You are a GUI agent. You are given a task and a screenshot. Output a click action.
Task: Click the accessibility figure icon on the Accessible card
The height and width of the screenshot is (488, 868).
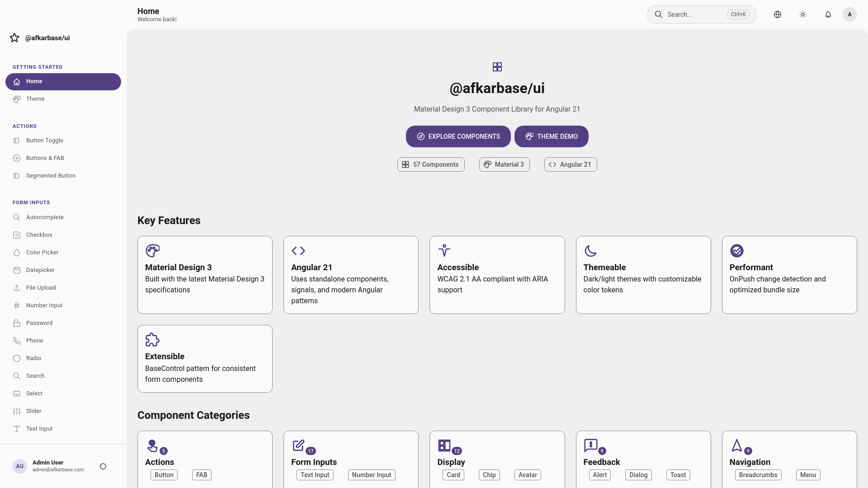pos(444,250)
